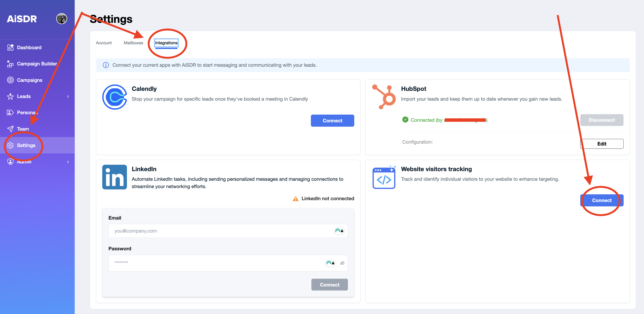Click the HubSpot card title
The image size is (644, 314).
pyautogui.click(x=414, y=89)
